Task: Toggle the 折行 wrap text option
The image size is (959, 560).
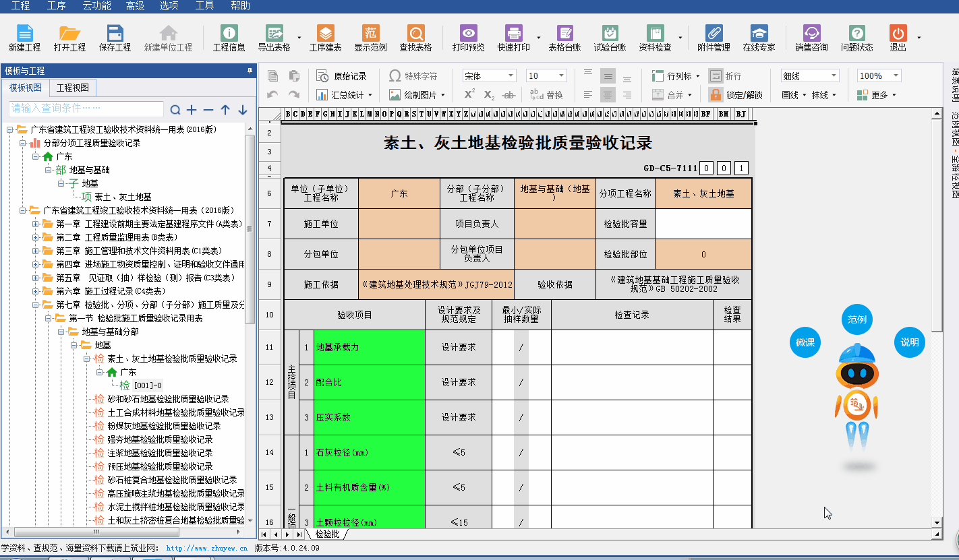Action: (x=725, y=76)
